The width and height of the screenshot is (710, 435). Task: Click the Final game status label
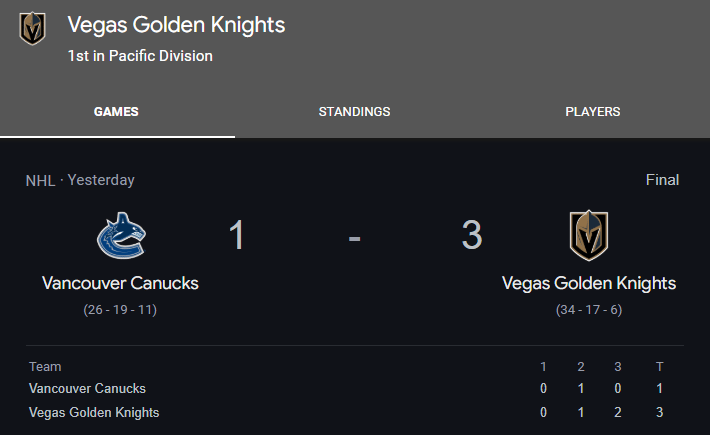[x=662, y=180]
